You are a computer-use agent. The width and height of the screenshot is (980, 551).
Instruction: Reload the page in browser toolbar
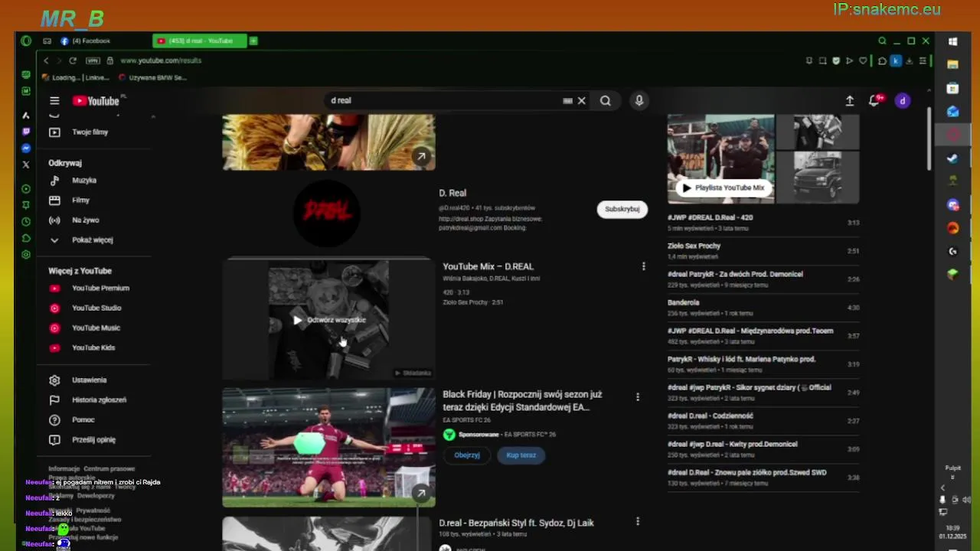point(73,60)
